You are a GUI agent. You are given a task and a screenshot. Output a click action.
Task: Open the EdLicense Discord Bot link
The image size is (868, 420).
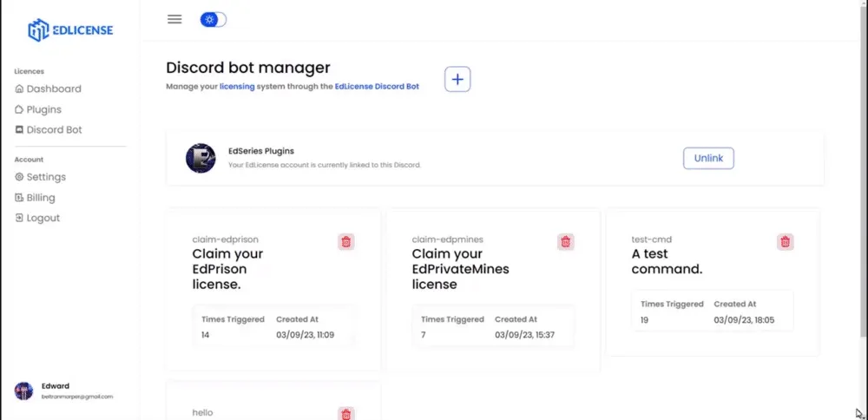(x=377, y=87)
